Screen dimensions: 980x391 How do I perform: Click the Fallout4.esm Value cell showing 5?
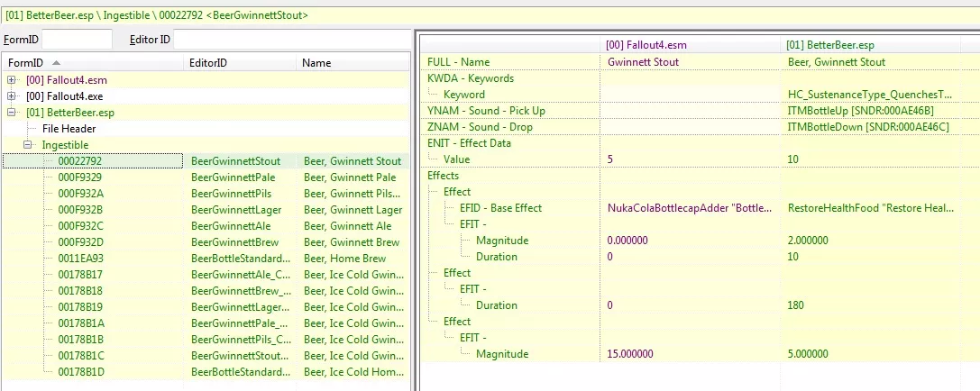690,159
